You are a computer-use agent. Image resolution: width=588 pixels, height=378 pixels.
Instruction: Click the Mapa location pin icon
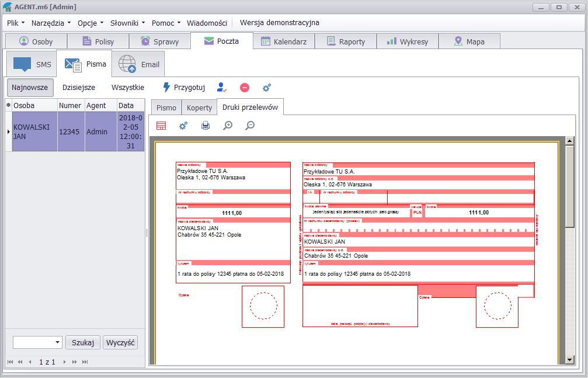pyautogui.click(x=458, y=41)
